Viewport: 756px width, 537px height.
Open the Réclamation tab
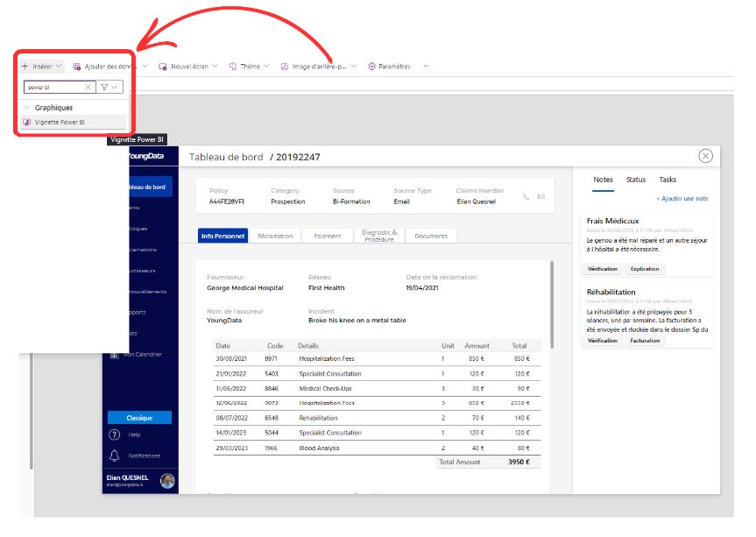tap(275, 236)
